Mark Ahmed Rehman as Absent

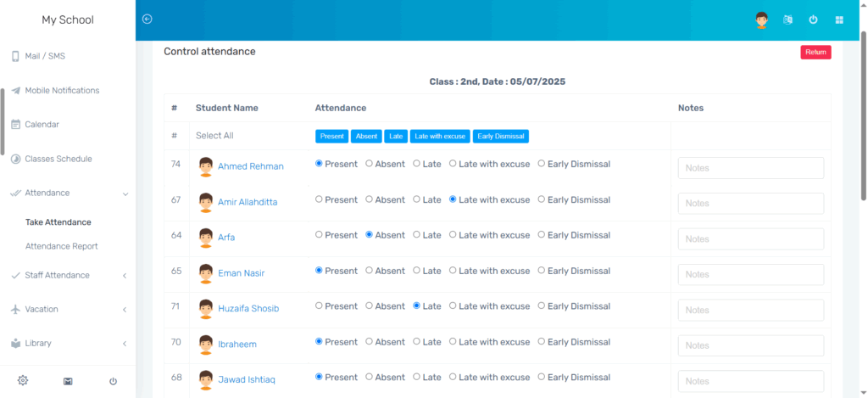tap(370, 164)
